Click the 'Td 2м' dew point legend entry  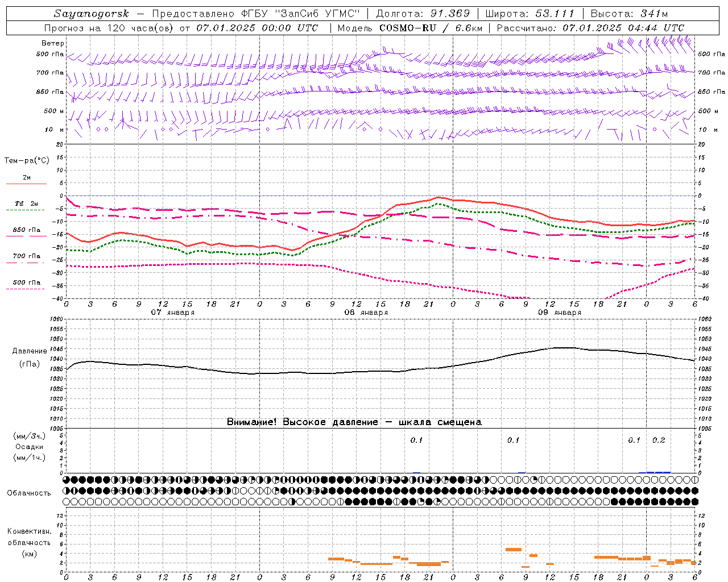coord(27,203)
